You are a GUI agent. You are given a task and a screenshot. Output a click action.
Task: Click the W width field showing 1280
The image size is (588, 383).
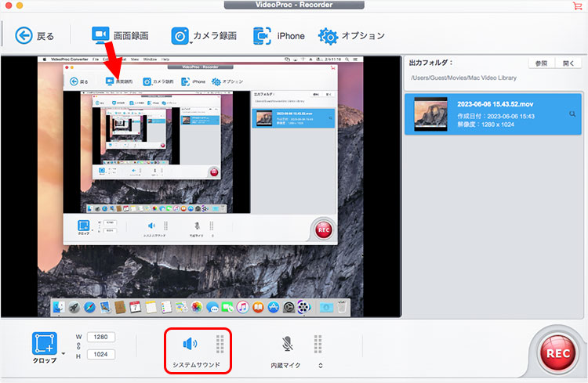point(101,337)
